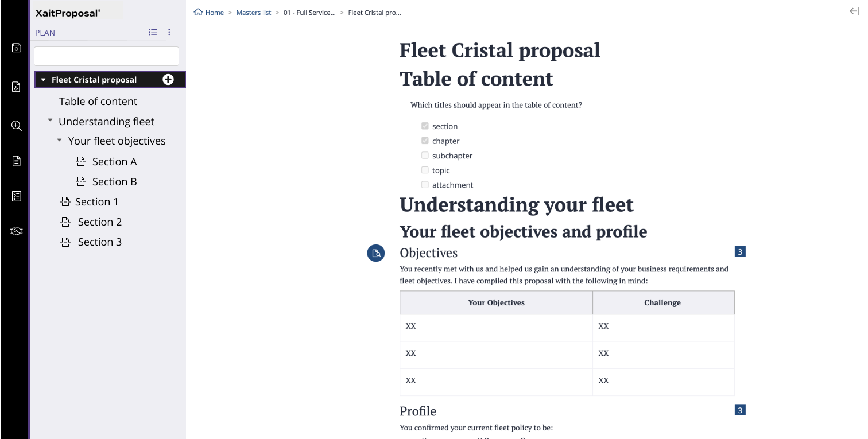The image size is (868, 439).
Task: Open the document pages icon in left sidebar
Action: pos(15,161)
